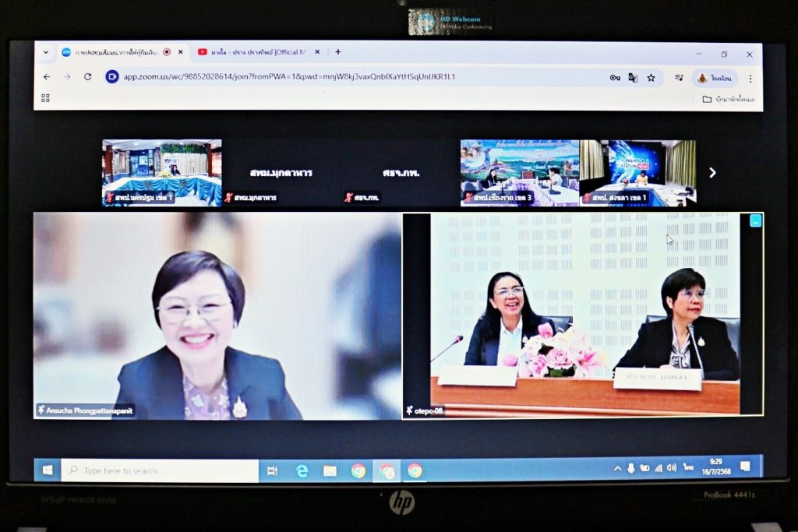Image resolution: width=798 pixels, height=532 pixels.
Task: Launch Microsoft Edge from the taskbar
Action: pyautogui.click(x=302, y=470)
